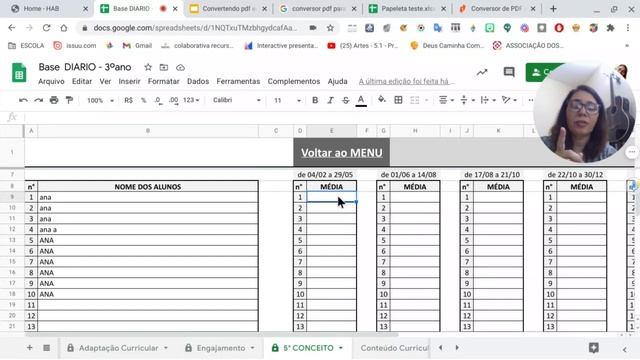Format as percent
Image resolution: width=640 pixels, height=360 pixels.
144,100
